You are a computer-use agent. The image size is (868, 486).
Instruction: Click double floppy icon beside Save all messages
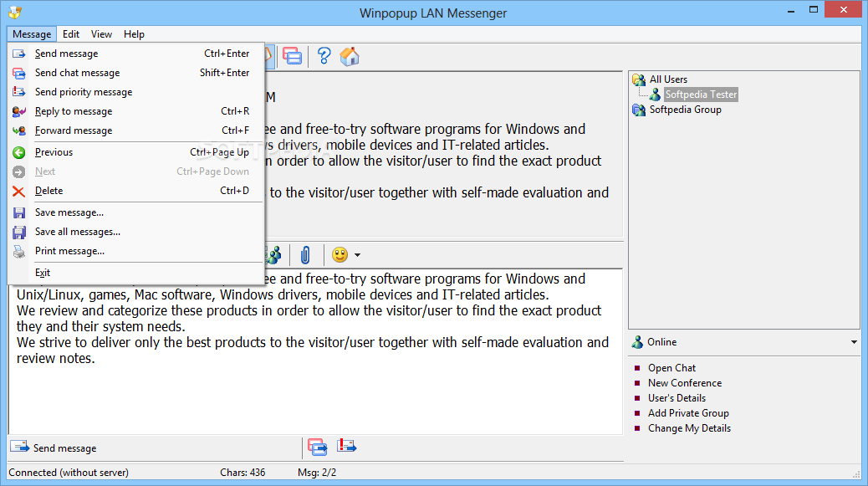19,233
